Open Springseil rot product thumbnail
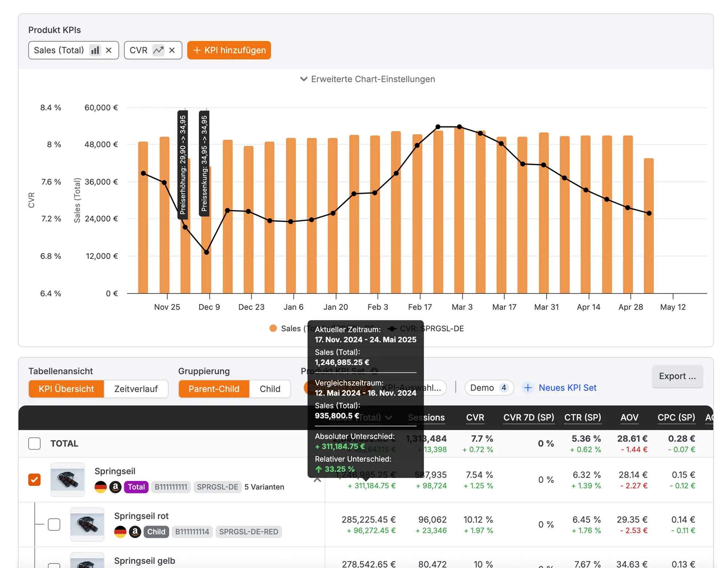728x568 pixels. 87,524
